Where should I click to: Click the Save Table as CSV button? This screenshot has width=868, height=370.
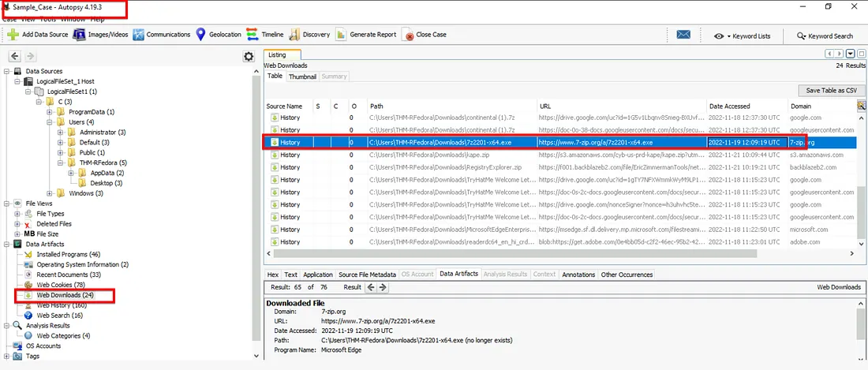pyautogui.click(x=830, y=91)
